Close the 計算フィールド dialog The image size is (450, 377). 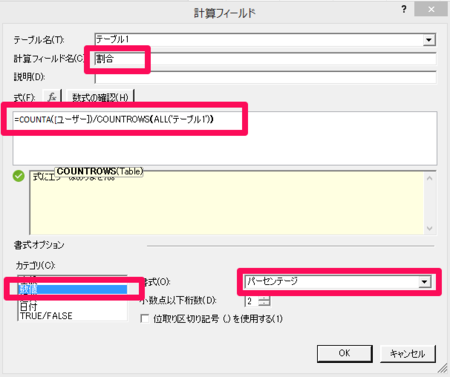(x=431, y=9)
